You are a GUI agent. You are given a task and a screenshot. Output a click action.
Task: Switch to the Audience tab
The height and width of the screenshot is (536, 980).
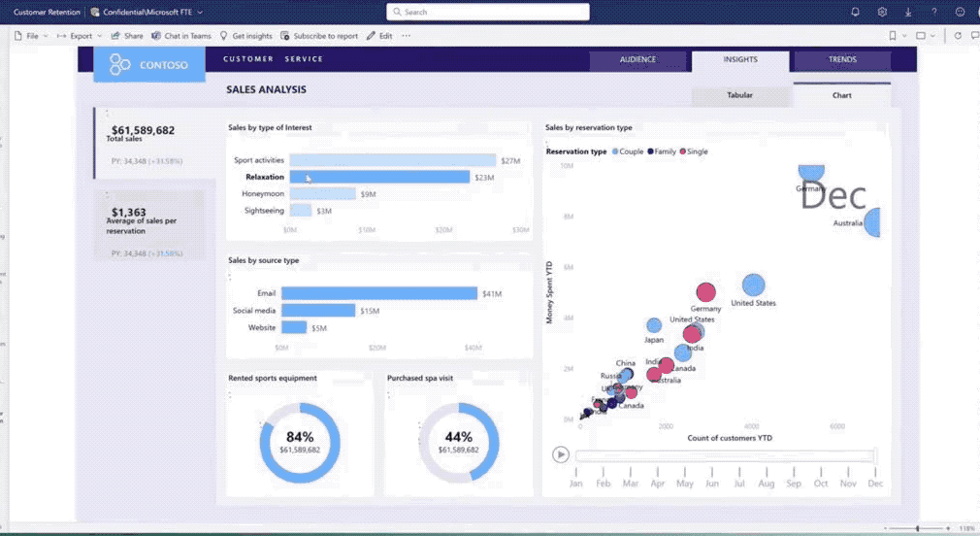tap(637, 60)
